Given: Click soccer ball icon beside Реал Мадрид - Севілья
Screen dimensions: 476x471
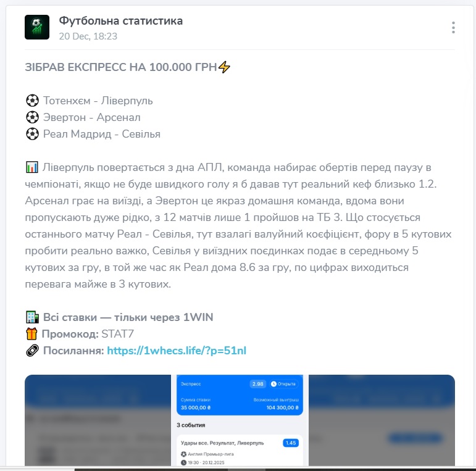Looking at the screenshot, I should tap(32, 134).
